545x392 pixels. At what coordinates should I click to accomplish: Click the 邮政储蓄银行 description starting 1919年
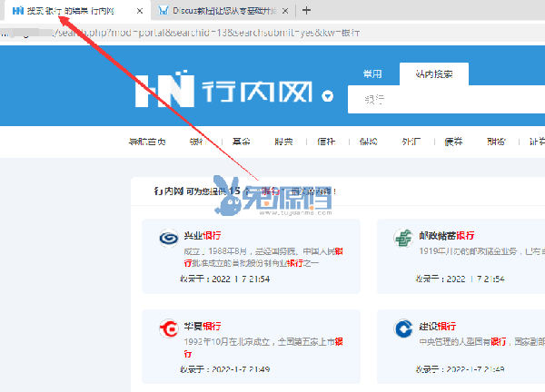tap(481, 251)
